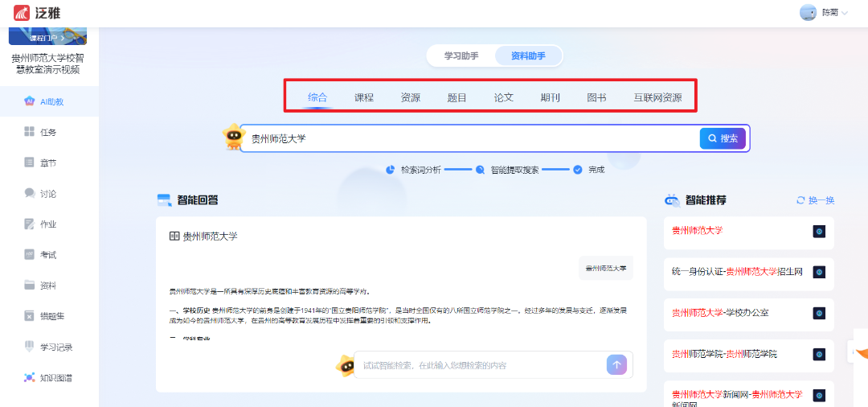Viewport: 868px width, 407px height.
Task: Open 统一身份认证-贵州师范大学招生网 link
Action: point(737,272)
